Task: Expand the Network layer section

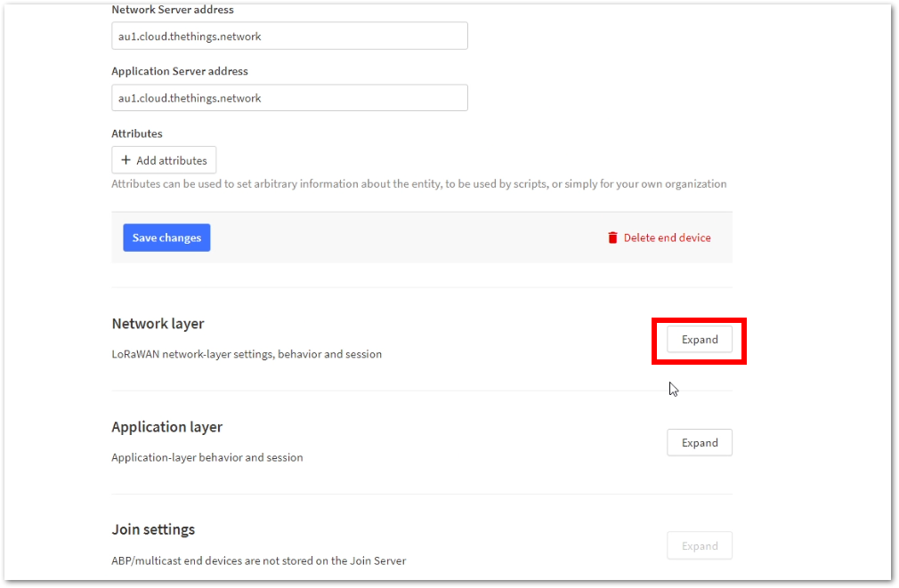Action: coord(700,340)
